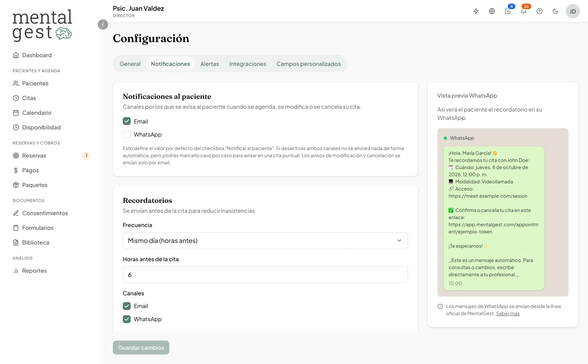Uncheck WhatsApp under Recordatorios Canales
588x364 pixels.
point(127,319)
